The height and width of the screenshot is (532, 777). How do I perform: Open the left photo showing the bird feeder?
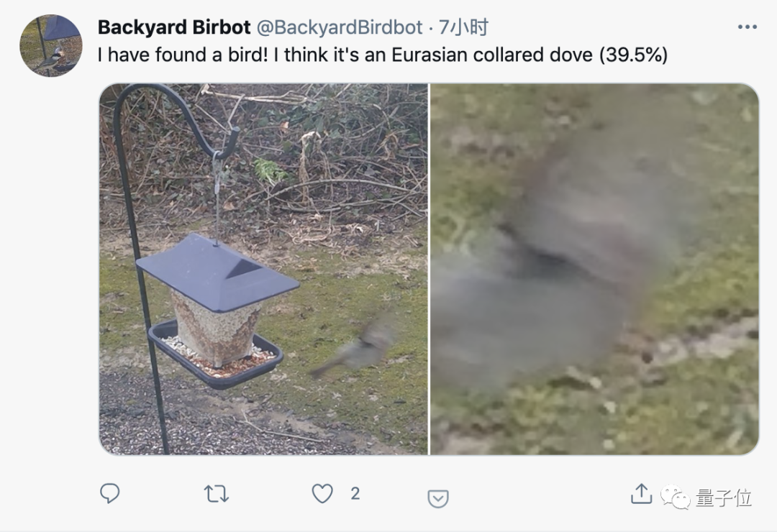point(263,269)
